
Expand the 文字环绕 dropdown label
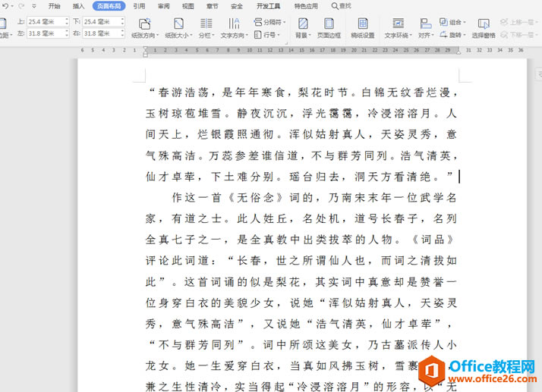point(399,35)
